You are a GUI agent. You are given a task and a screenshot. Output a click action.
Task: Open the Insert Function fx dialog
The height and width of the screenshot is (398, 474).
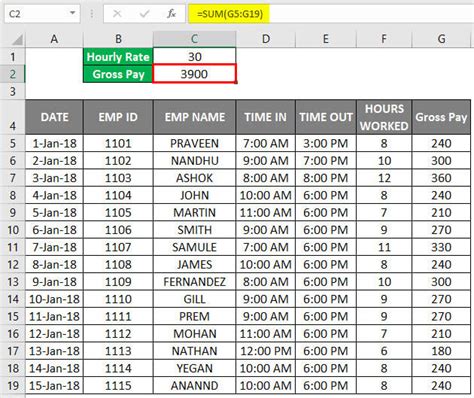click(x=171, y=14)
